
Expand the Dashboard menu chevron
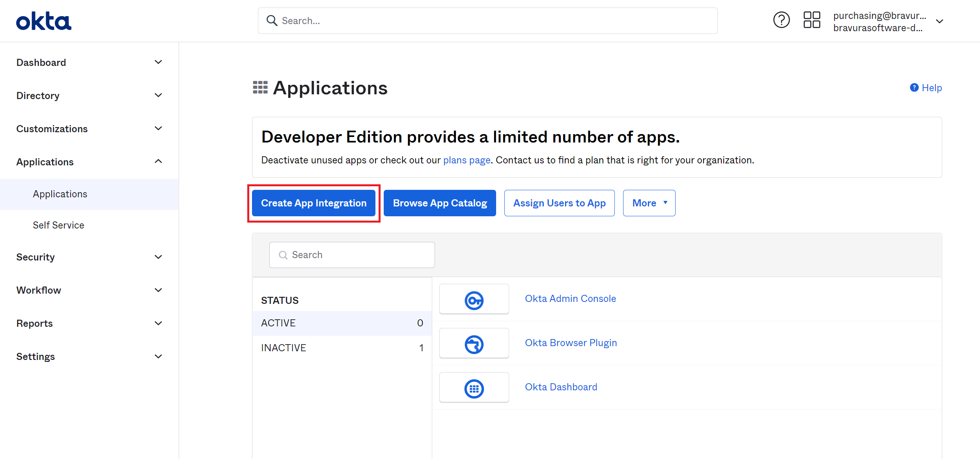click(159, 62)
